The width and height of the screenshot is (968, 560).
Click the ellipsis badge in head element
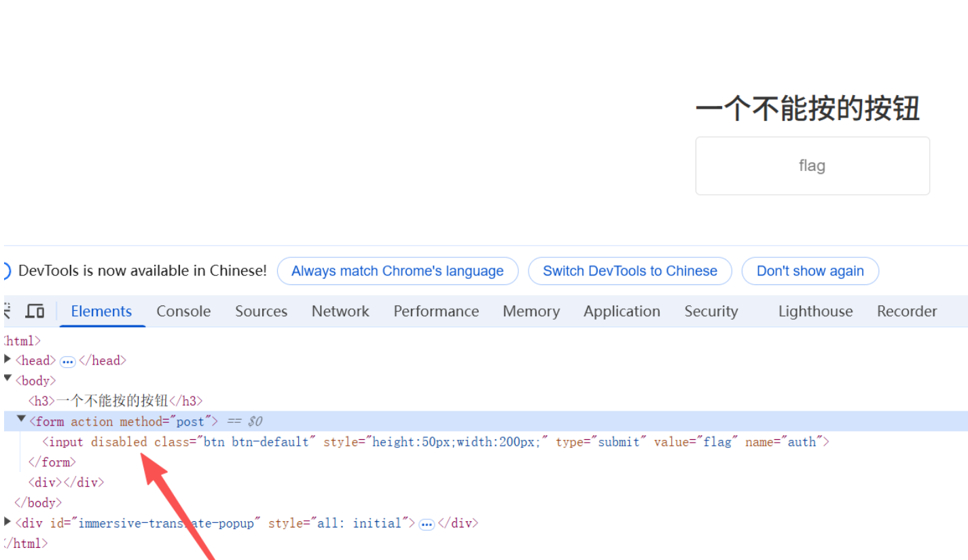(67, 362)
